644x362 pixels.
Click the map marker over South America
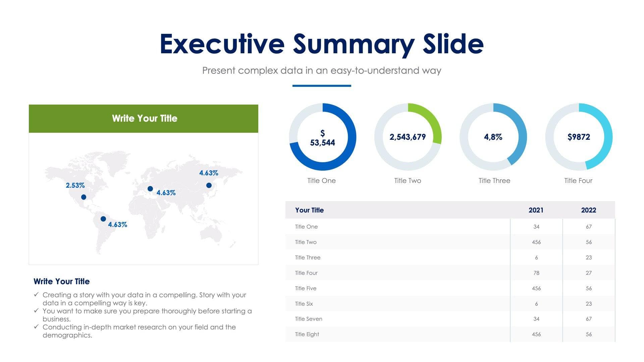point(103,219)
